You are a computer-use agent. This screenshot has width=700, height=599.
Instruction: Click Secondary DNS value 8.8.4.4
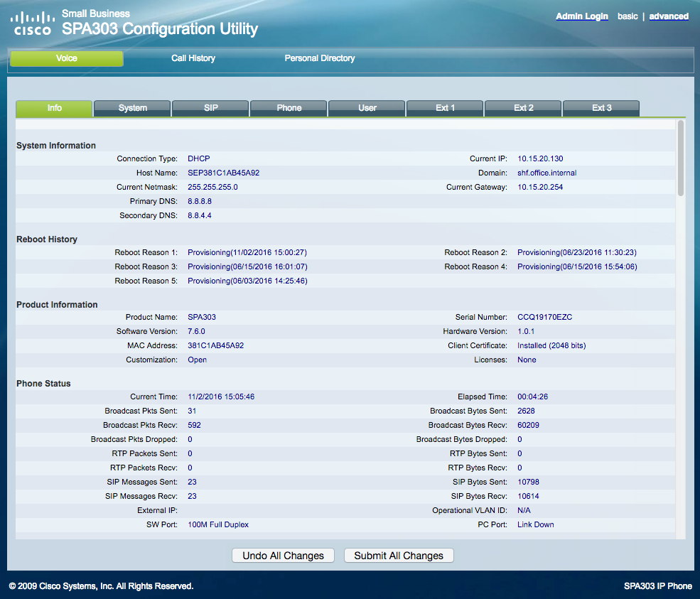point(200,216)
